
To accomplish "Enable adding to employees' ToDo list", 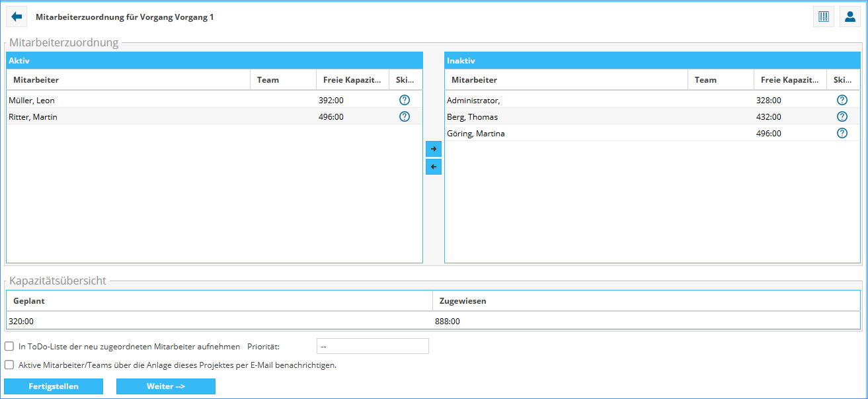I will click(9, 346).
